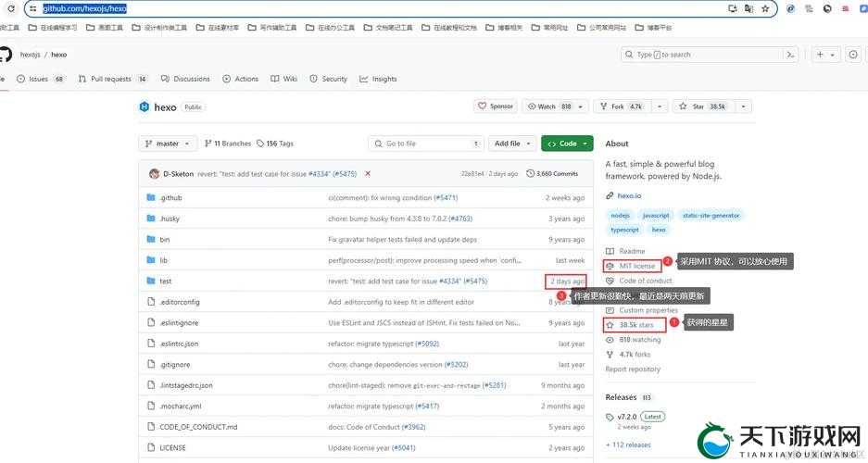Open the .lintstagedrc.json file
This screenshot has width=868, height=463.
pos(186,385)
